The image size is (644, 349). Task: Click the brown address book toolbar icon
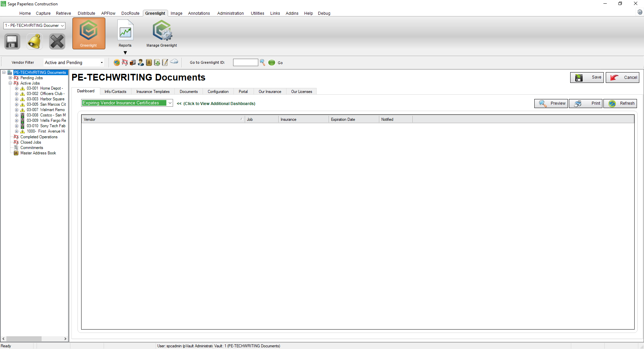[x=149, y=62]
